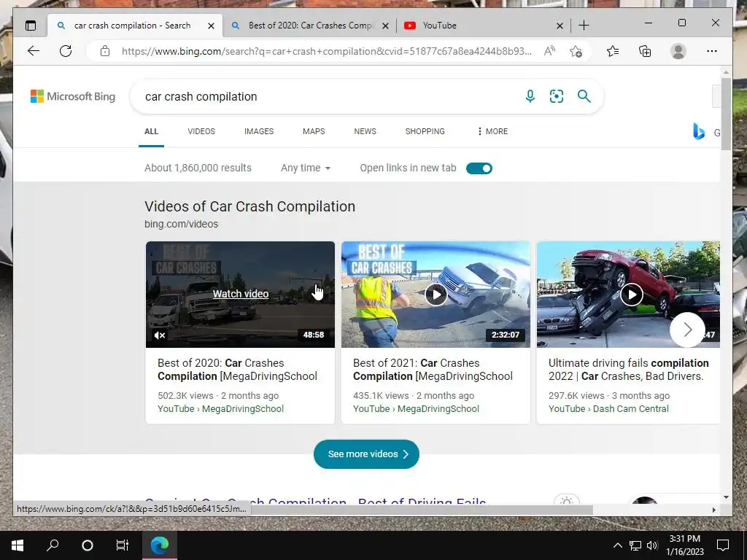Select the IMAGES search category
This screenshot has height=560, width=747.
coord(259,131)
